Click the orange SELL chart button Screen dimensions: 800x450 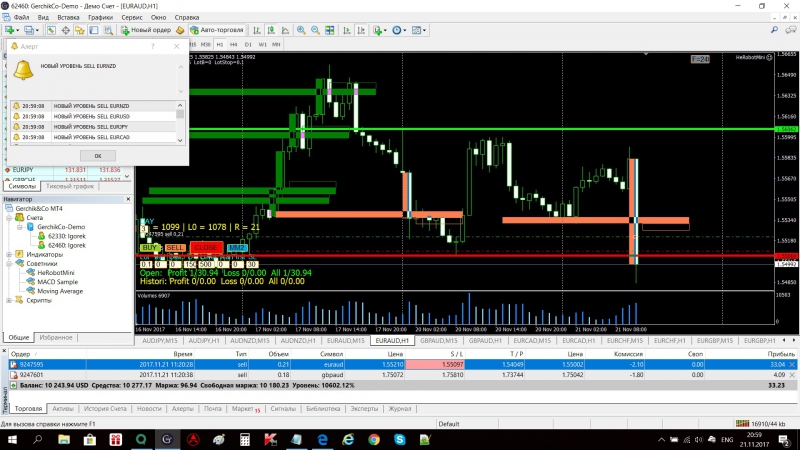(x=174, y=247)
